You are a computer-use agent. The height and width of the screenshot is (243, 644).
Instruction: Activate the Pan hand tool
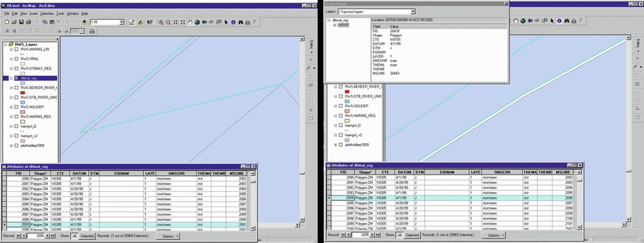click(x=190, y=22)
